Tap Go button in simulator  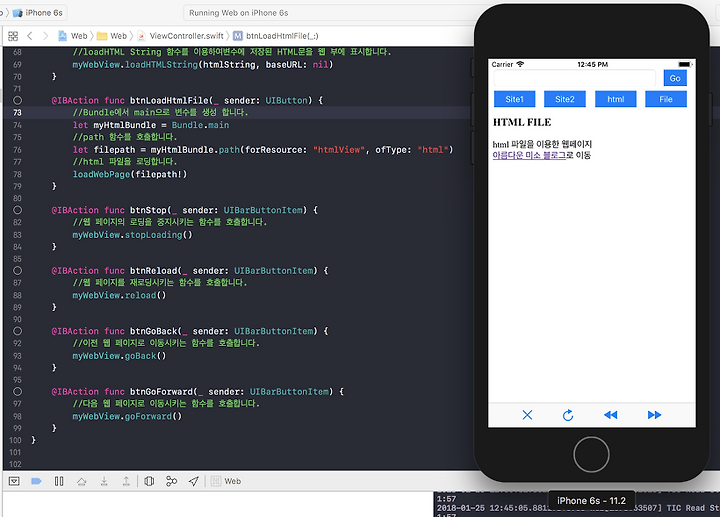pos(675,78)
